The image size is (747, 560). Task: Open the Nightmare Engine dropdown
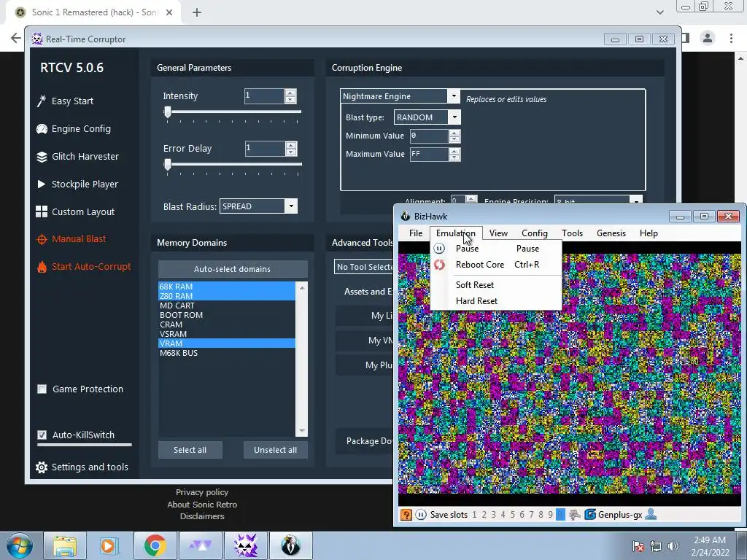pyautogui.click(x=454, y=96)
